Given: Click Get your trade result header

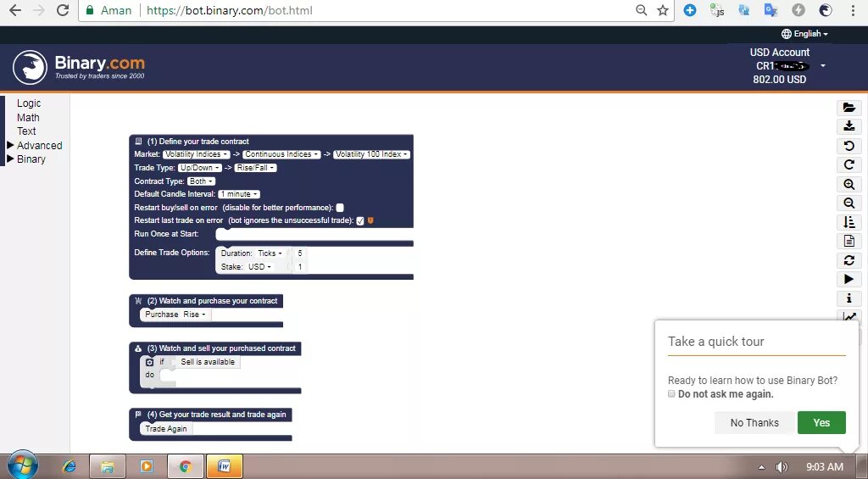Looking at the screenshot, I should pyautogui.click(x=216, y=415).
